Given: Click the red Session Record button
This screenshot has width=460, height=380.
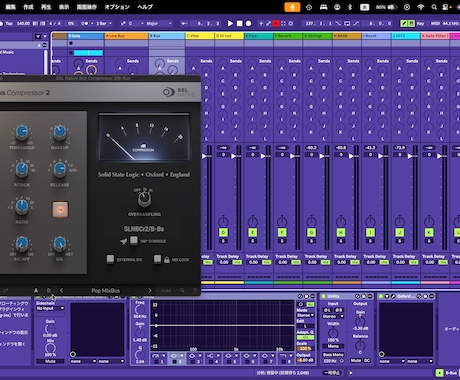Looking at the screenshot, I should 276,23.
